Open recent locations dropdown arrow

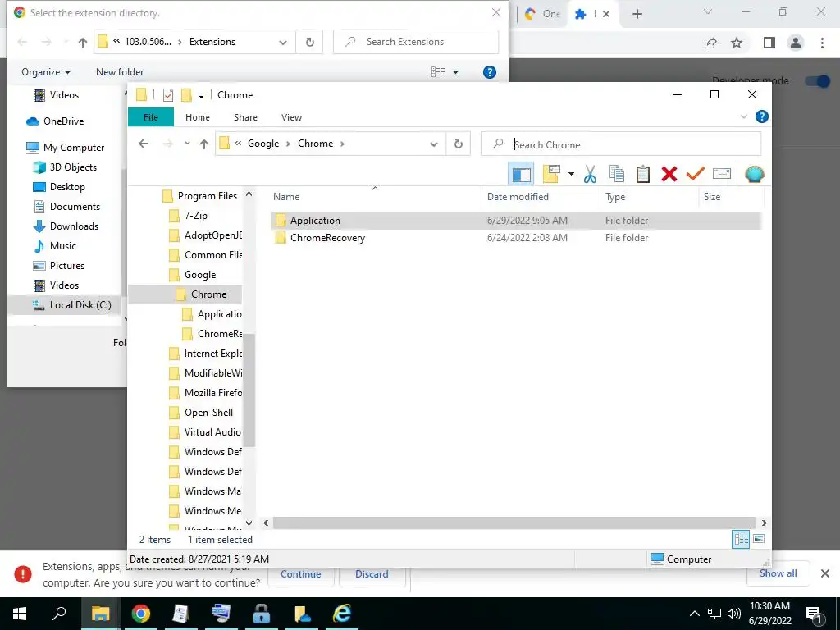click(187, 144)
